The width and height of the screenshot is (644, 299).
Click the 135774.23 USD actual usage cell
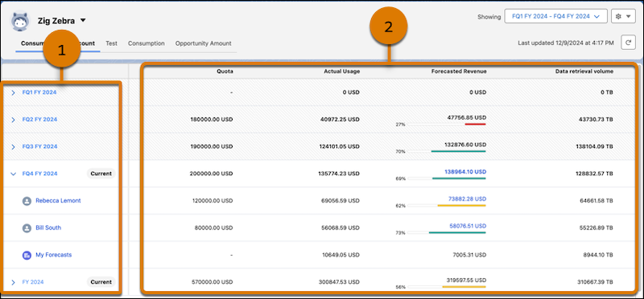[338, 174]
